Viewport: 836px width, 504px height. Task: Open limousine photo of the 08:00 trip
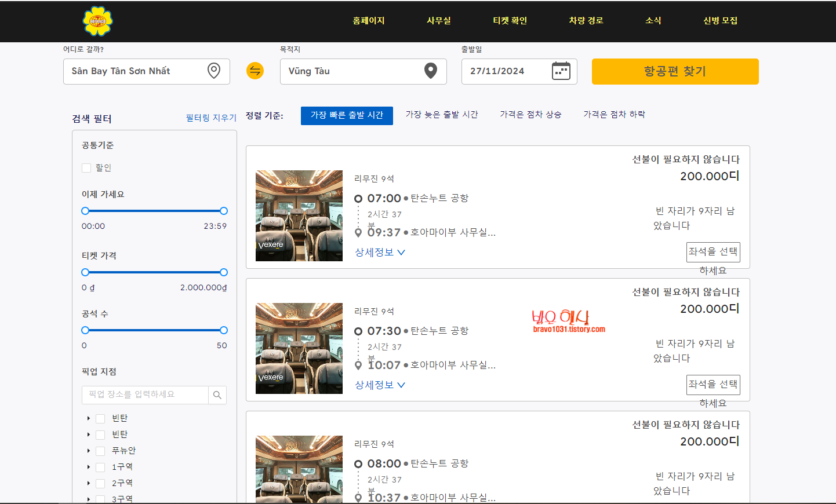[299, 469]
